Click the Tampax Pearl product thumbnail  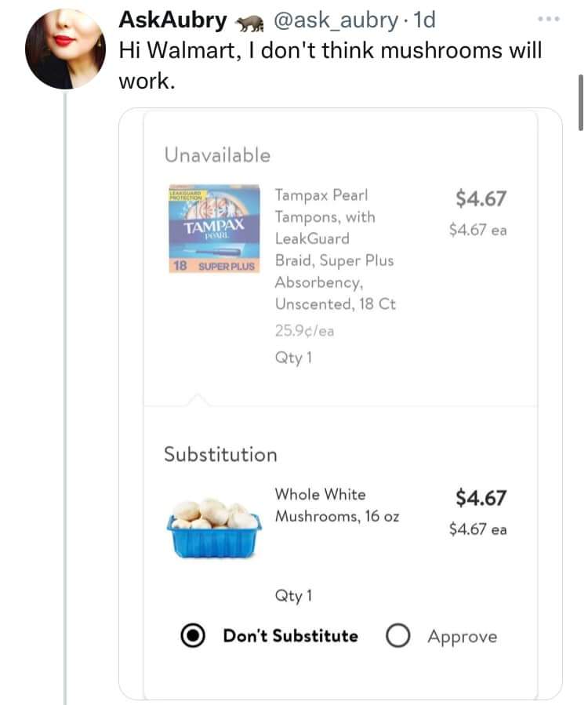[x=213, y=227]
